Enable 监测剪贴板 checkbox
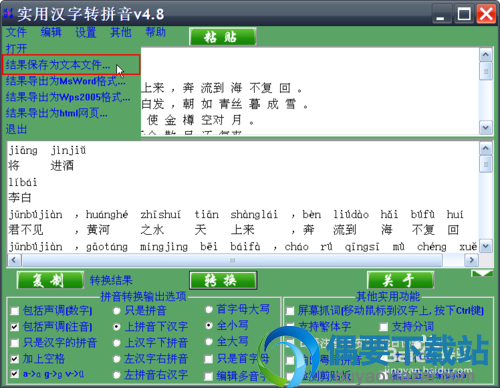The width and height of the screenshot is (500, 388). [290, 376]
